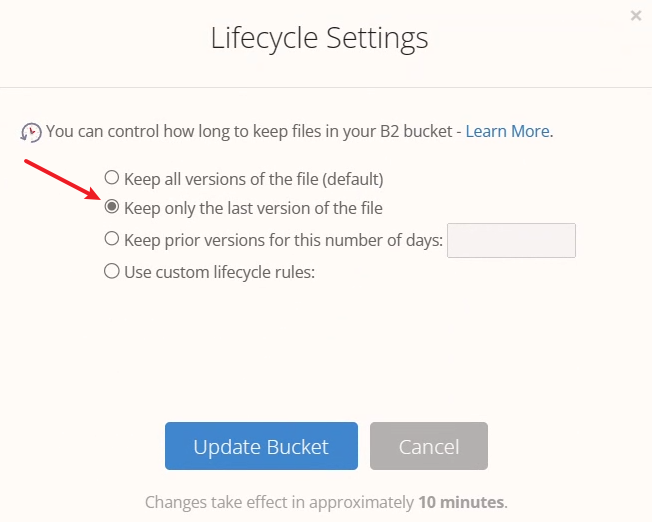Click the number of days input field

point(511,240)
